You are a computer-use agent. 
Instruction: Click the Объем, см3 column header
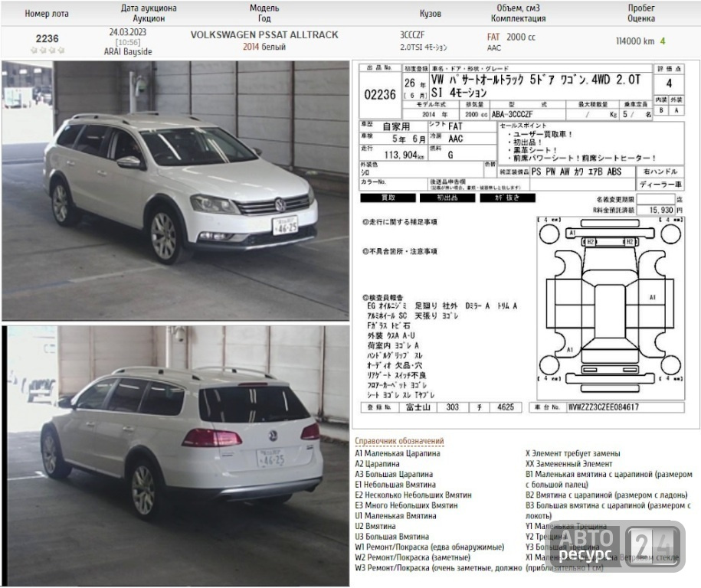518,8
